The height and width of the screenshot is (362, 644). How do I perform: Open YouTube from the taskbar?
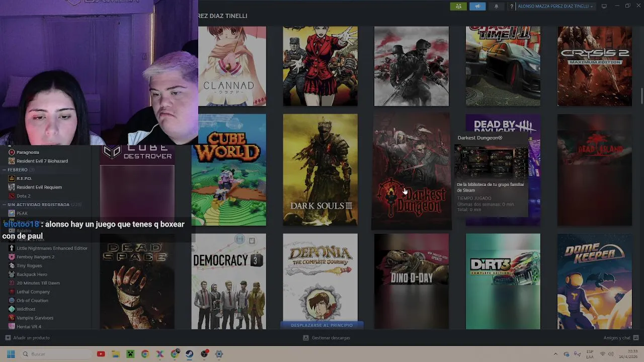(101, 354)
